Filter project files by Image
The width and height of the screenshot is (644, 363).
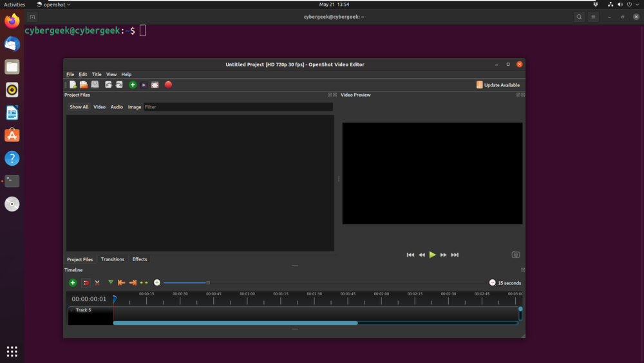click(x=135, y=107)
